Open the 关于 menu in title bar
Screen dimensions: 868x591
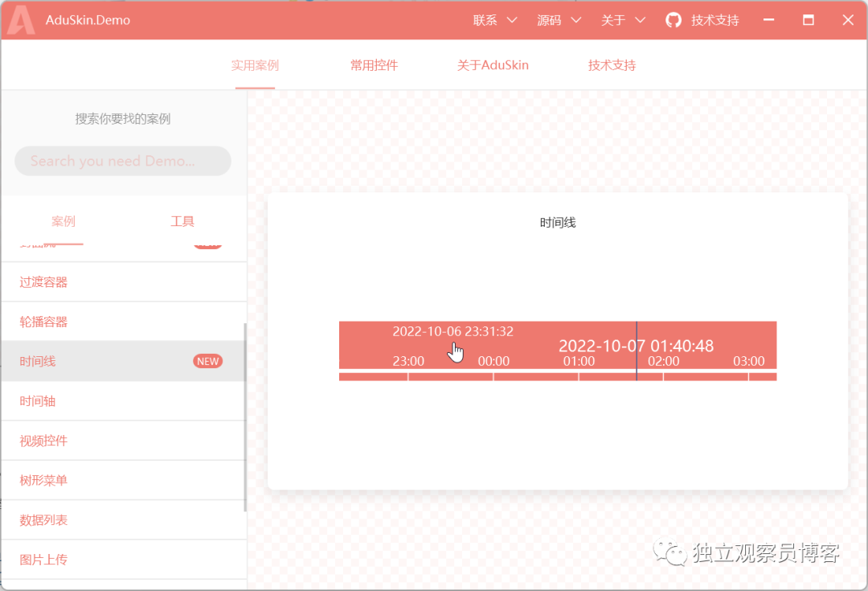click(612, 20)
